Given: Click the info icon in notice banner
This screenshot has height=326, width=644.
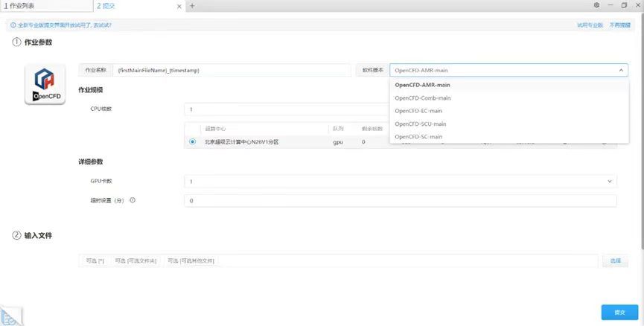Looking at the screenshot, I should coord(13,25).
